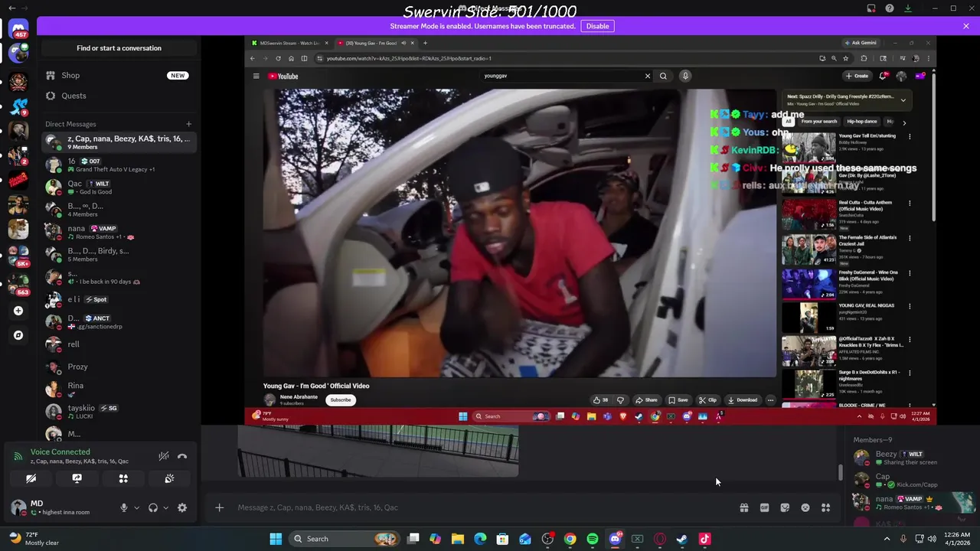Image resolution: width=980 pixels, height=551 pixels.
Task: Open the Rina conversation
Action: point(119,390)
